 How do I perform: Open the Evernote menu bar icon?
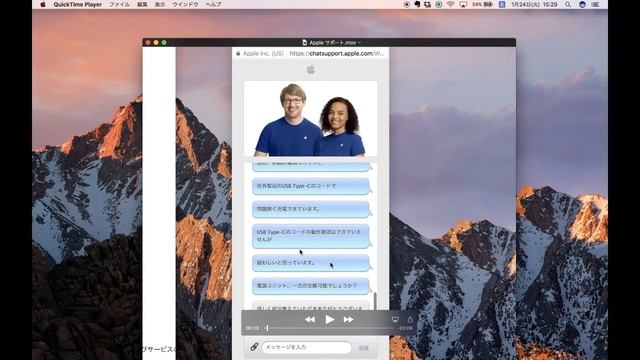click(417, 4)
